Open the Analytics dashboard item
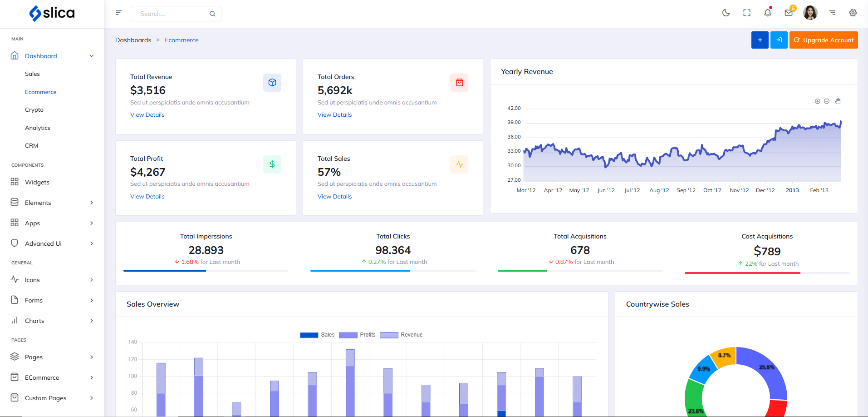This screenshot has height=417, width=868. (x=38, y=128)
